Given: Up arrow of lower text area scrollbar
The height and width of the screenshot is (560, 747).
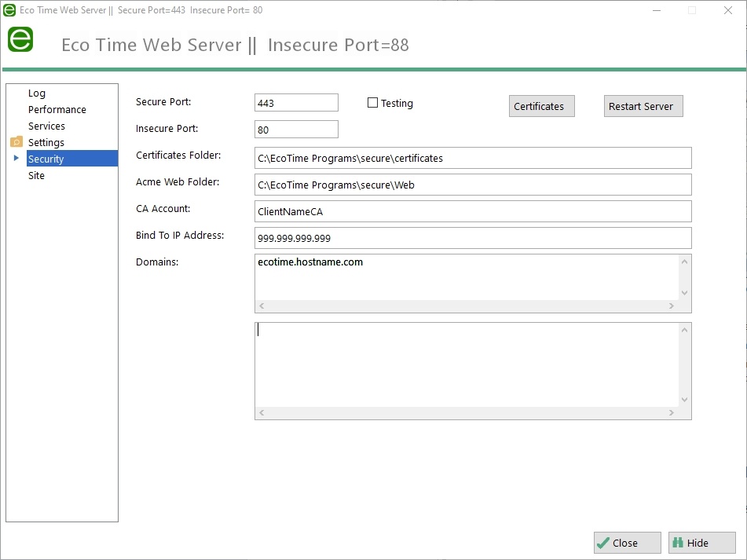Looking at the screenshot, I should (x=685, y=330).
